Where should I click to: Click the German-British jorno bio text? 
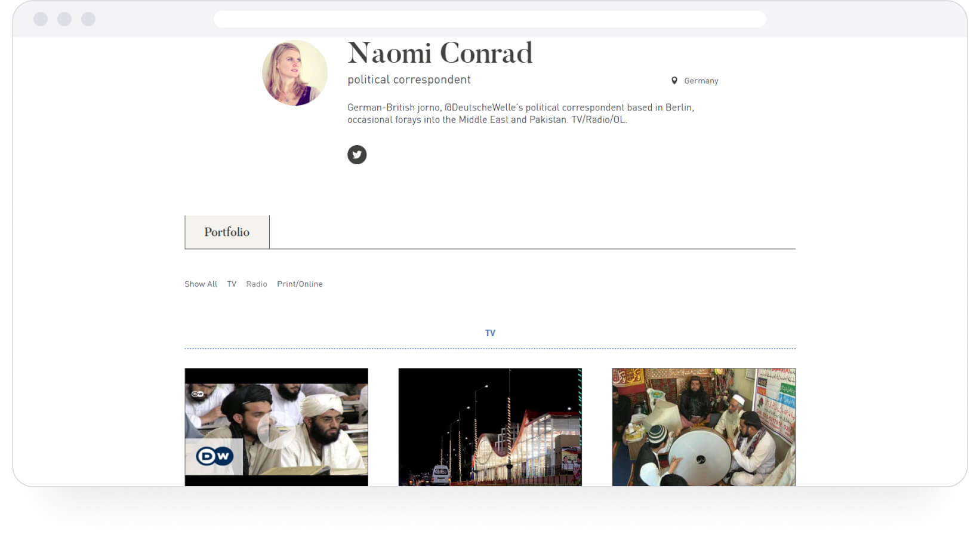click(x=520, y=113)
